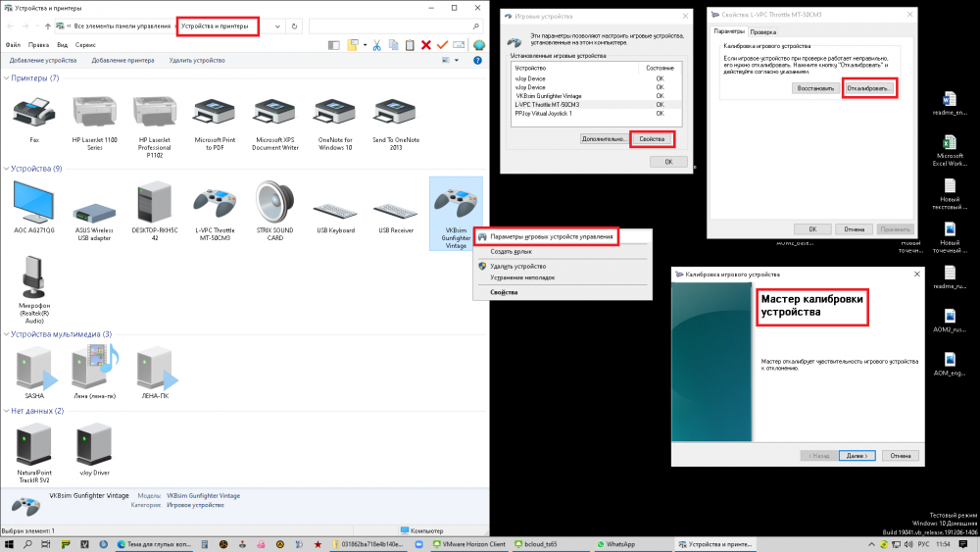The height and width of the screenshot is (552, 980).
Task: Click the Откалибровать button
Action: point(869,88)
